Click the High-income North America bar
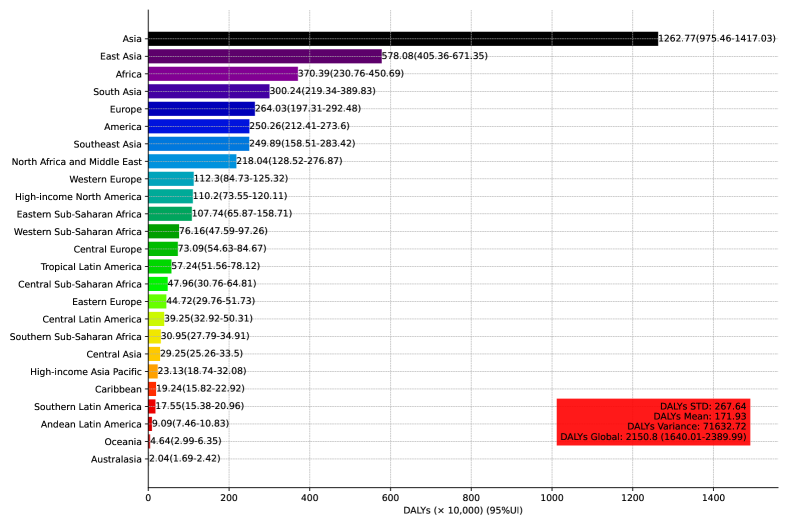The height and width of the screenshot is (526, 789). [171, 197]
